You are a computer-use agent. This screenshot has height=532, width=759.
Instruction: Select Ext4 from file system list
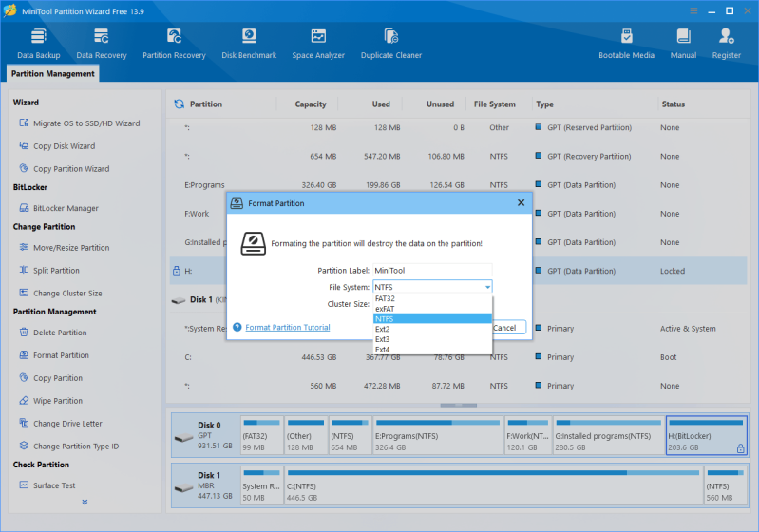click(x=433, y=350)
